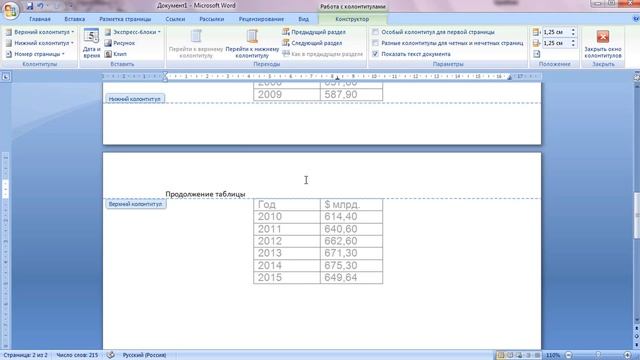640x360 pixels.
Task: Open Главная tab
Action: 40,19
